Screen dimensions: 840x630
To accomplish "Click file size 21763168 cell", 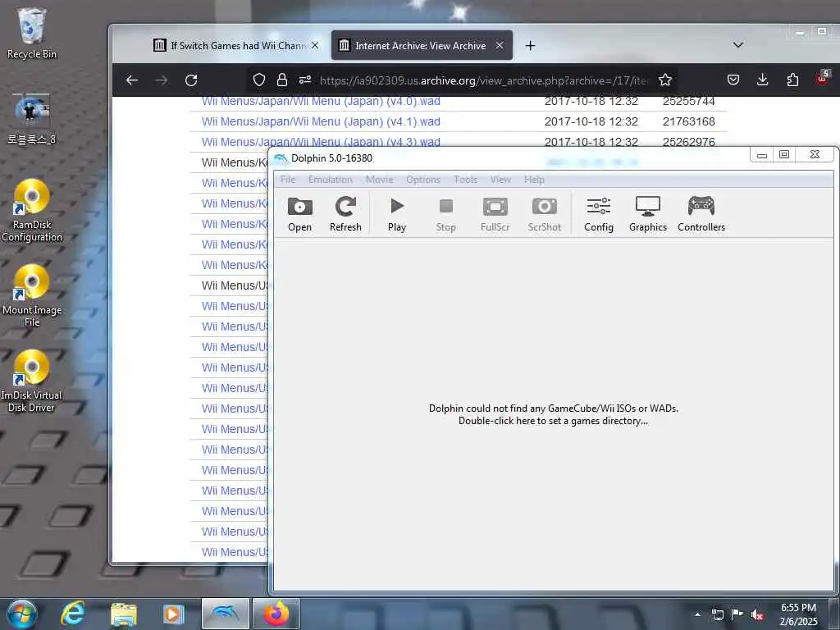I will 688,121.
